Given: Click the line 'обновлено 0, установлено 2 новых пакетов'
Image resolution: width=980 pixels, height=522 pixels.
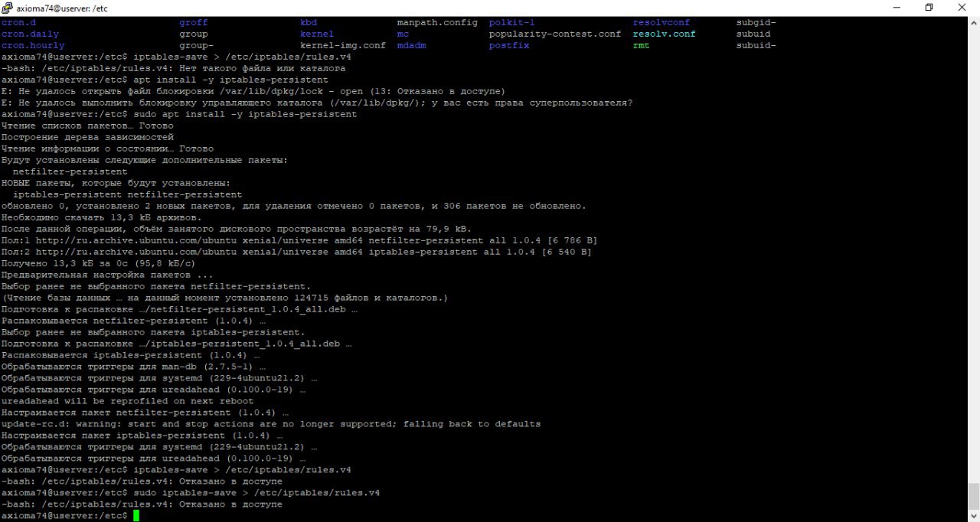Looking at the screenshot, I should coord(294,206).
